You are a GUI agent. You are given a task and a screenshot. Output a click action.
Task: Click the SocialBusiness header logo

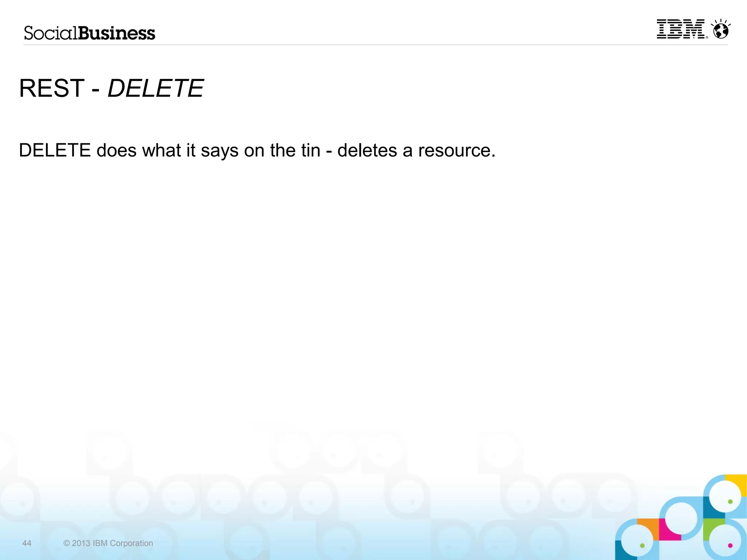pyautogui.click(x=90, y=33)
